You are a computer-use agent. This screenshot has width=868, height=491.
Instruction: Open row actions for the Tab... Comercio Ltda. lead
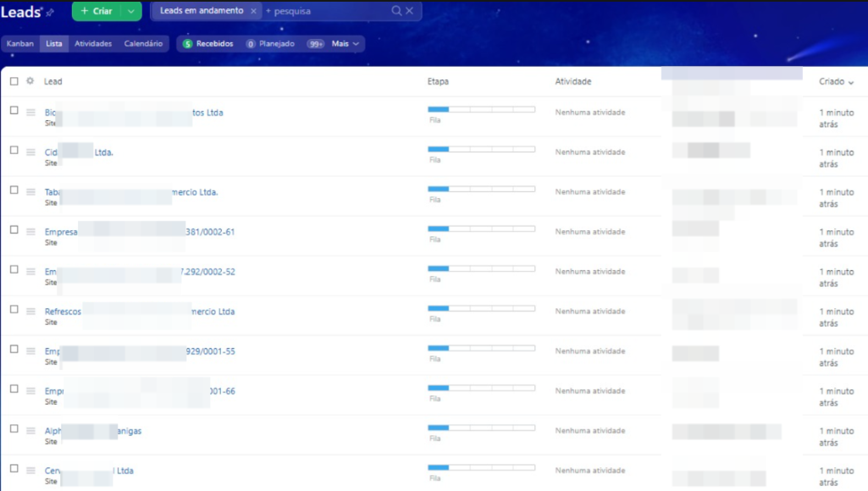click(30, 192)
